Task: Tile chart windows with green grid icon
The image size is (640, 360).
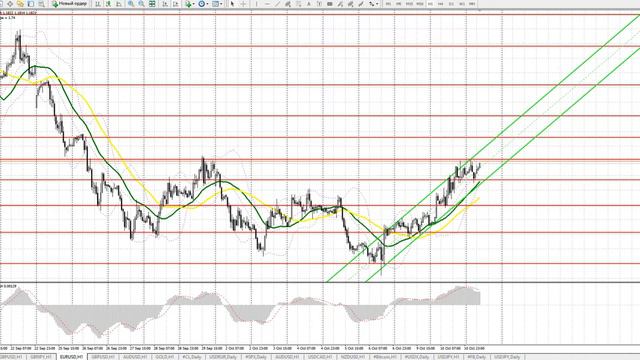Action: pyautogui.click(x=152, y=4)
